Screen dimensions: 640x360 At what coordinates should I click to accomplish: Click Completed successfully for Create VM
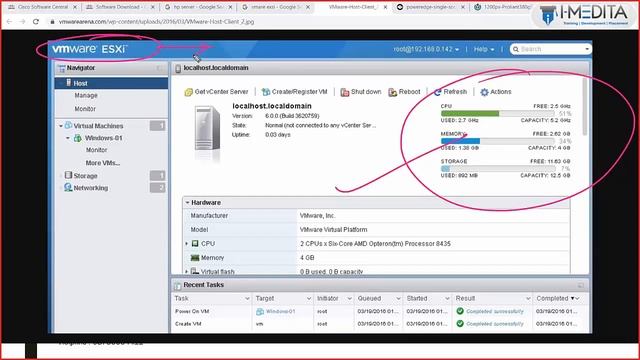point(495,324)
